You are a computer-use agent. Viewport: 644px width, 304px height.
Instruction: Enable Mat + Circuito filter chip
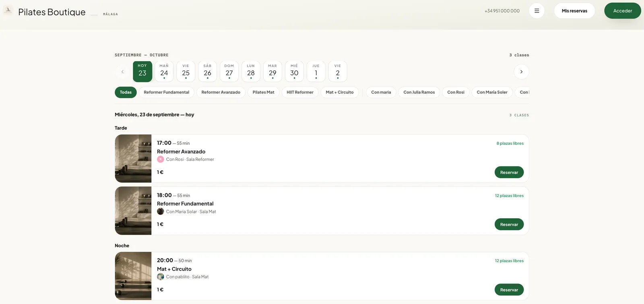pos(340,92)
